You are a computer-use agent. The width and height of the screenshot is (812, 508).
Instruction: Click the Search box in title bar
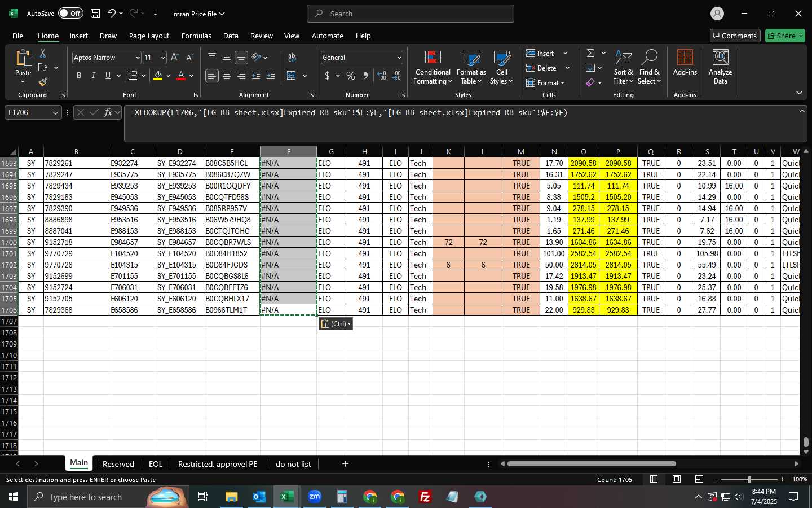(411, 14)
